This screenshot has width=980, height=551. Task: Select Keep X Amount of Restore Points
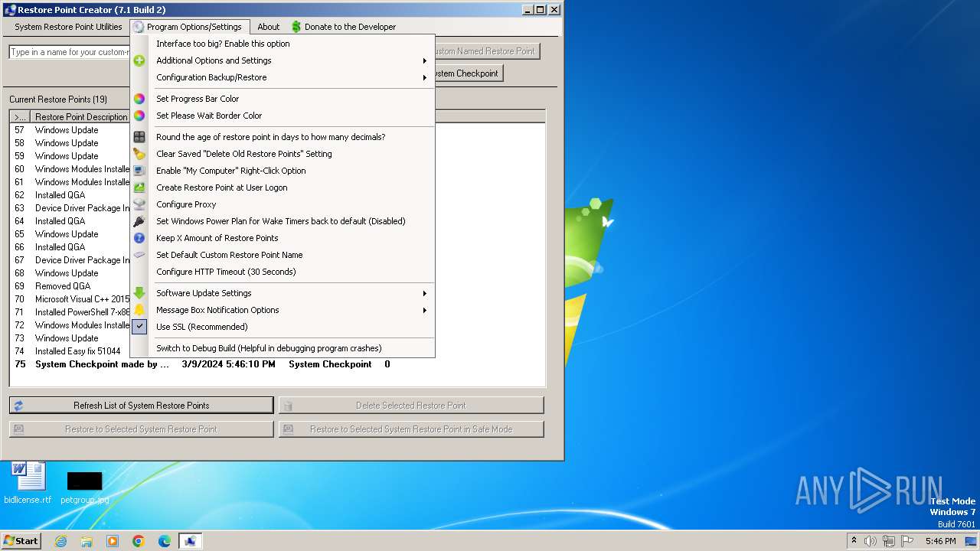pos(283,238)
